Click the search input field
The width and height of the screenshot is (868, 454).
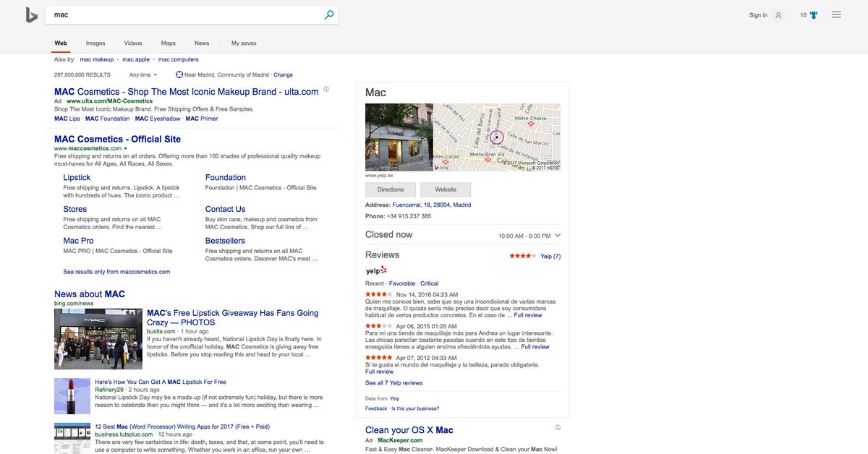pyautogui.click(x=184, y=14)
